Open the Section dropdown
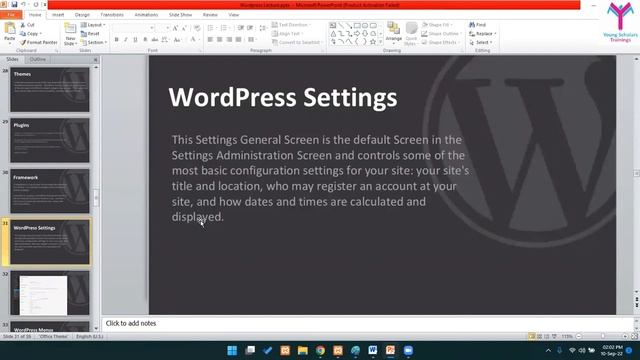Viewport: 640px width, 360px height. [x=94, y=42]
